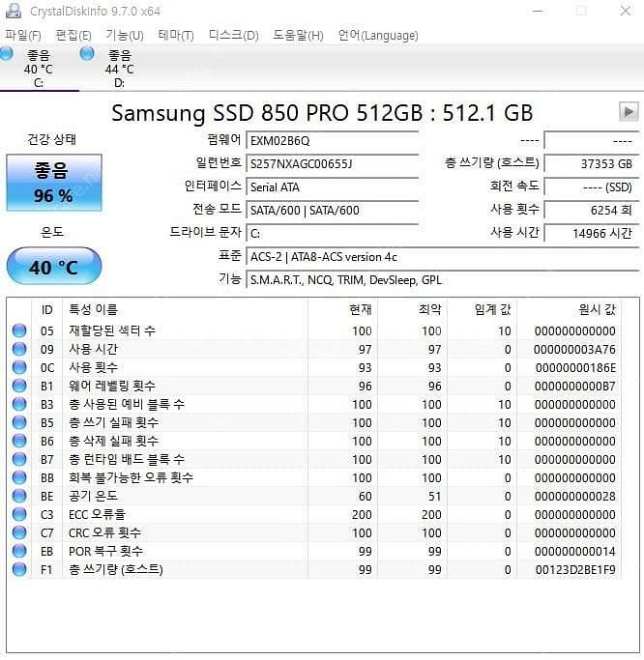Select the ECC 오류율 row
This screenshot has width=644, height=660.
(x=314, y=514)
